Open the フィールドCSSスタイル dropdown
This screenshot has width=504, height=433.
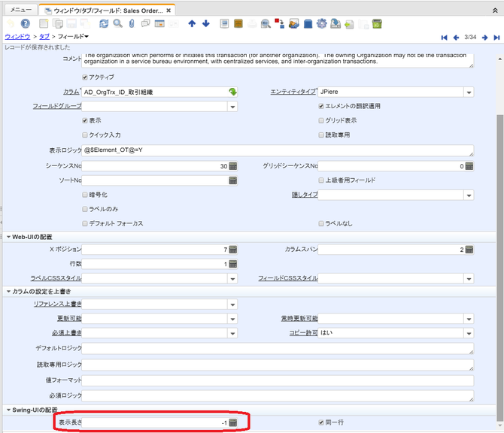pos(469,279)
